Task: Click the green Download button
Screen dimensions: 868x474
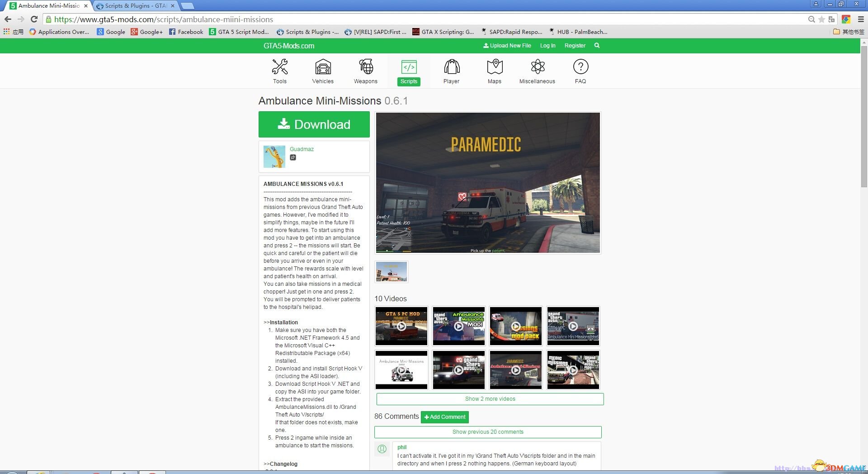Action: [x=314, y=124]
